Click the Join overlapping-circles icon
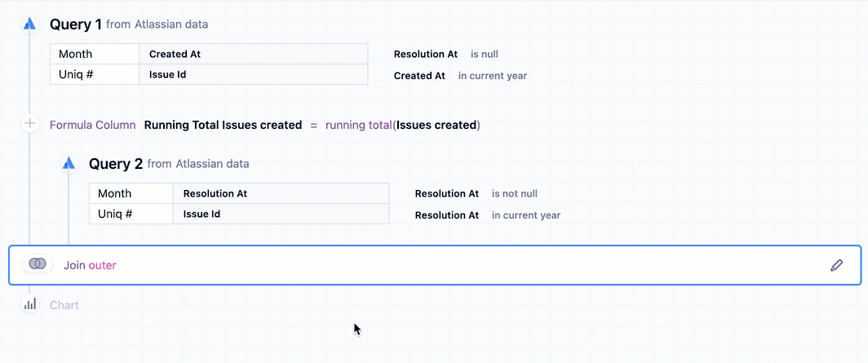The height and width of the screenshot is (363, 868). pyautogui.click(x=38, y=264)
